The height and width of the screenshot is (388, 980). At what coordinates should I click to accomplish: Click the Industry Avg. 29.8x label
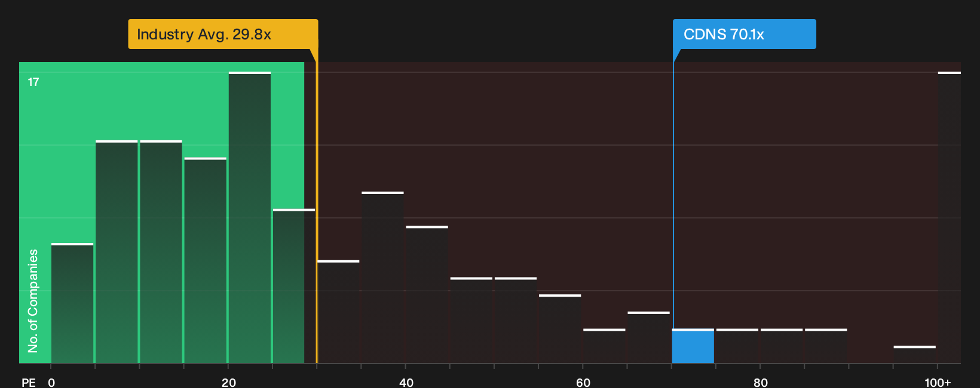tap(223, 34)
